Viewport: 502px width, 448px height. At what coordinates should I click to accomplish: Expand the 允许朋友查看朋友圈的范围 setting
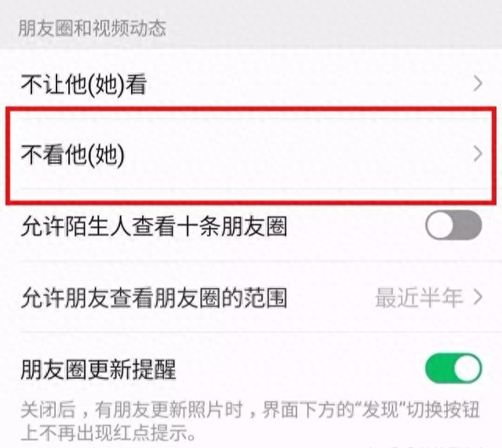[x=251, y=297]
